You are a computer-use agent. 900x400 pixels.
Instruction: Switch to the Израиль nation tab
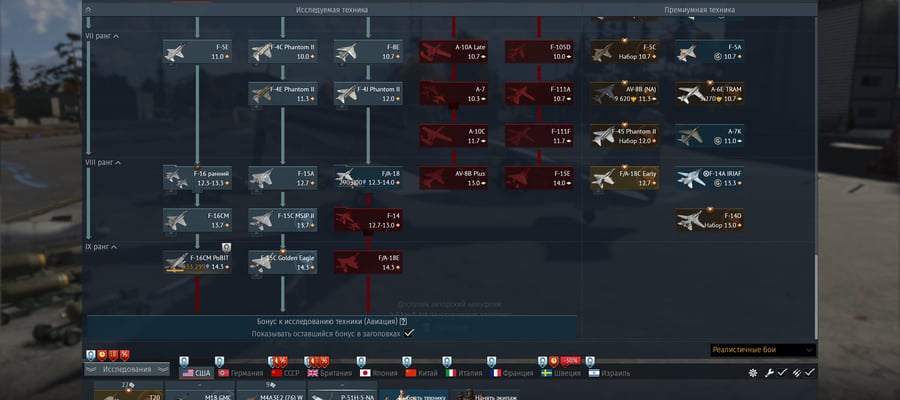click(609, 373)
